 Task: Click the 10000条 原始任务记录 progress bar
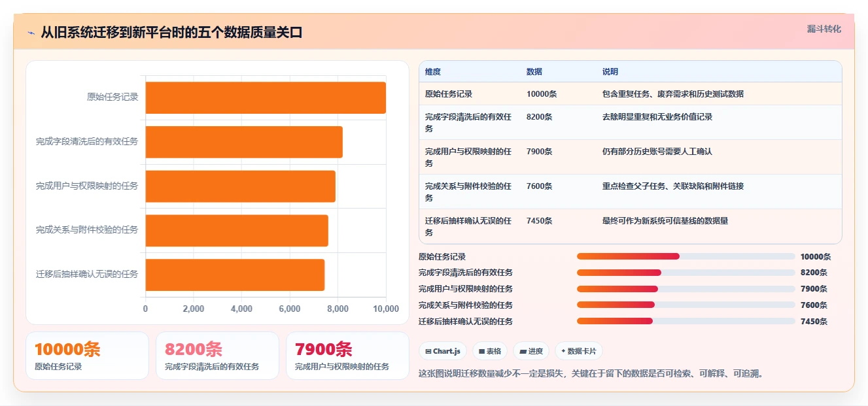tap(686, 256)
